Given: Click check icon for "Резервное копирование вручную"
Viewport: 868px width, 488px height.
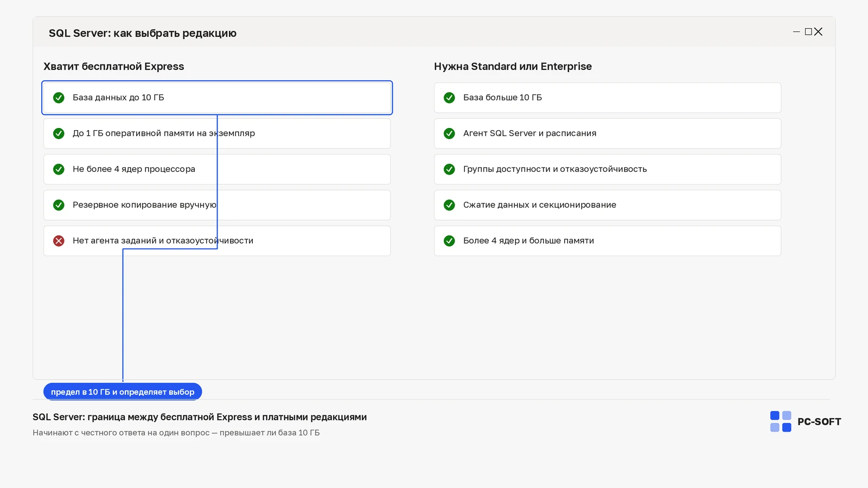Looking at the screenshot, I should coord(59,205).
